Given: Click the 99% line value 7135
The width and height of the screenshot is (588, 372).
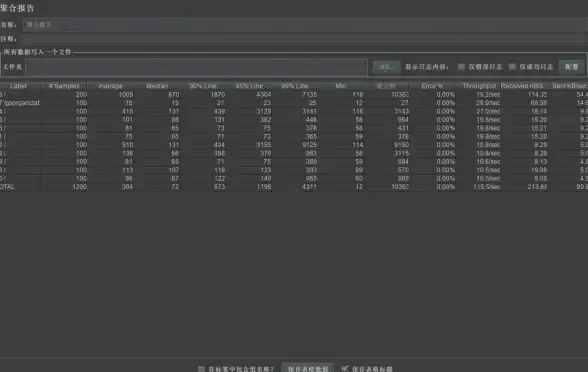Looking at the screenshot, I should (x=310, y=94).
